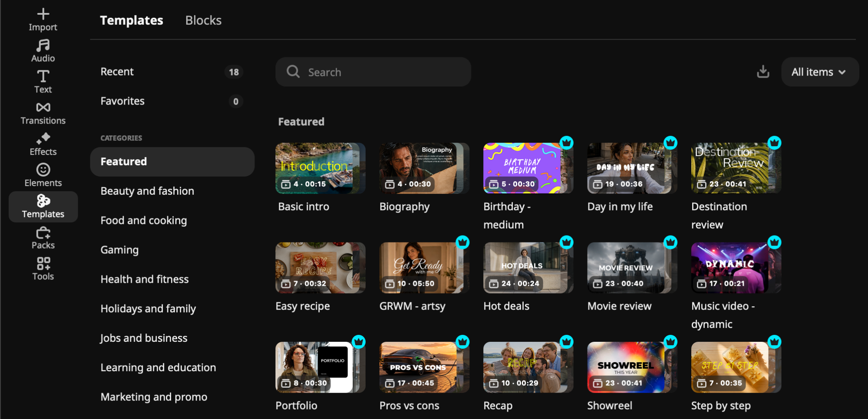Open the Transitions panel

click(43, 113)
